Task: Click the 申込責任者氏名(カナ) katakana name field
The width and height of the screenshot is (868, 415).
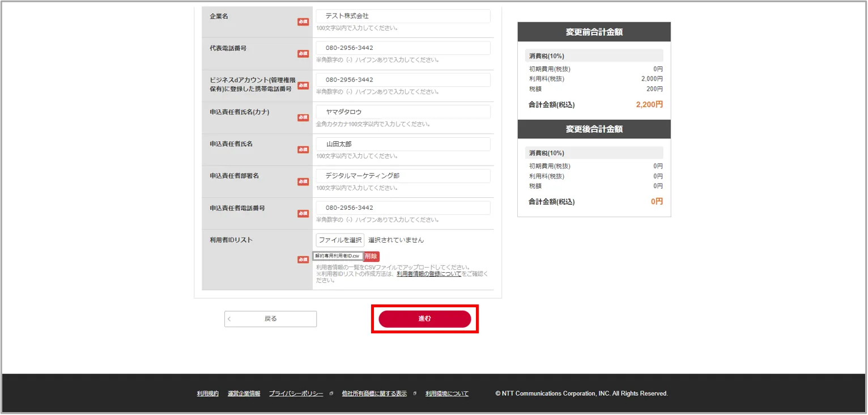Action: point(402,112)
